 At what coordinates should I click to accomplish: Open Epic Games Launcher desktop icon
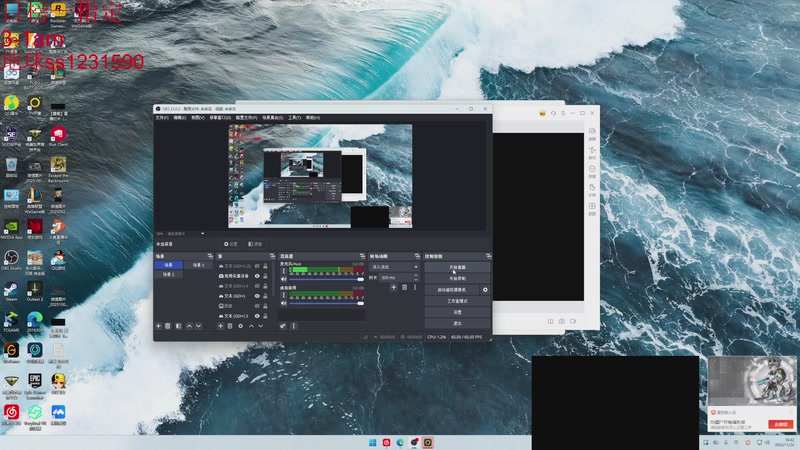(35, 385)
